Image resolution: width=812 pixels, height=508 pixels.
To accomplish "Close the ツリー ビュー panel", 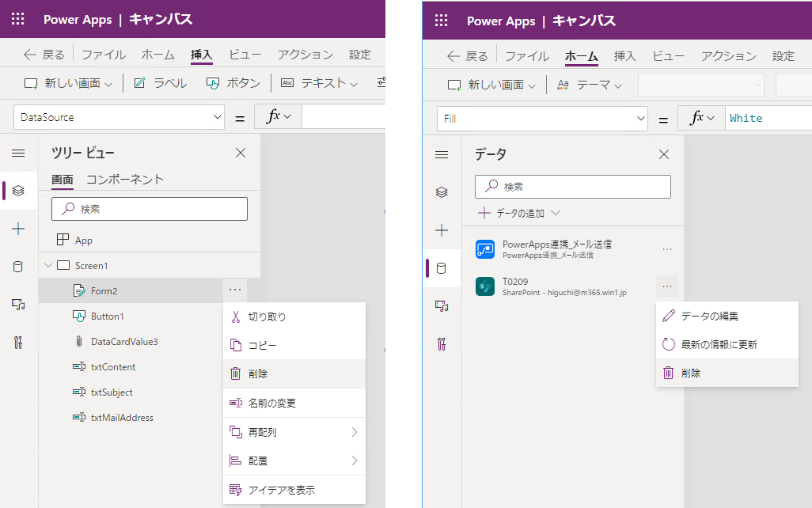I will click(241, 153).
